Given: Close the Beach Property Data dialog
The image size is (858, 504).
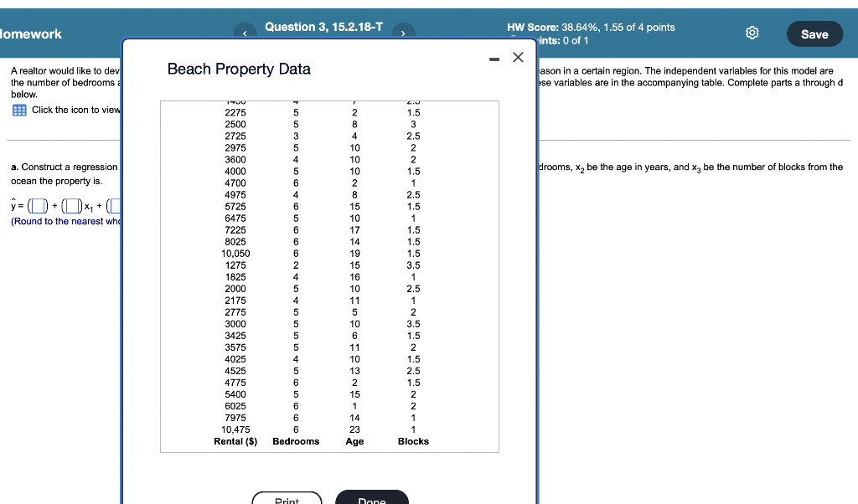Looking at the screenshot, I should [518, 57].
